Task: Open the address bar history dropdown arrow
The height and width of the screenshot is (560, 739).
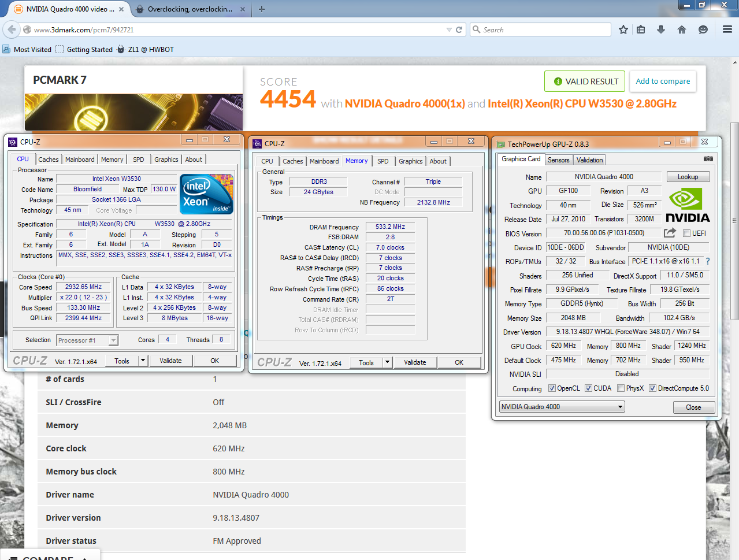Action: click(x=449, y=29)
